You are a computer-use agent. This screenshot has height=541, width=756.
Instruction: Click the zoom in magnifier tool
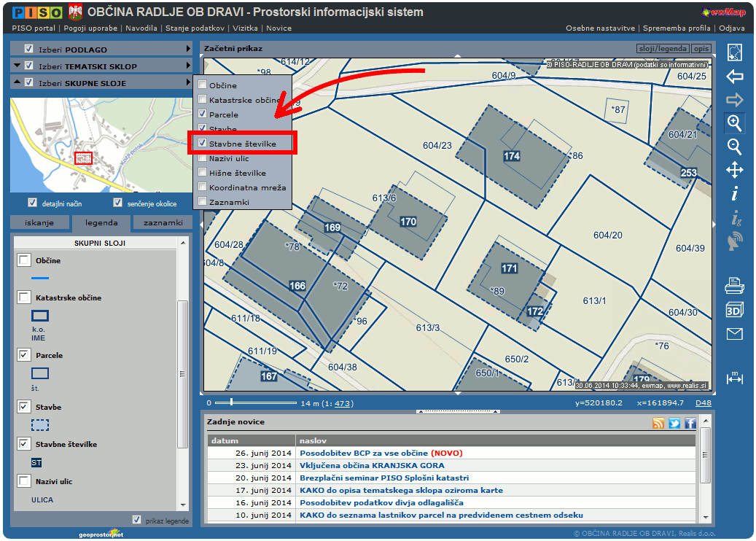pyautogui.click(x=734, y=122)
